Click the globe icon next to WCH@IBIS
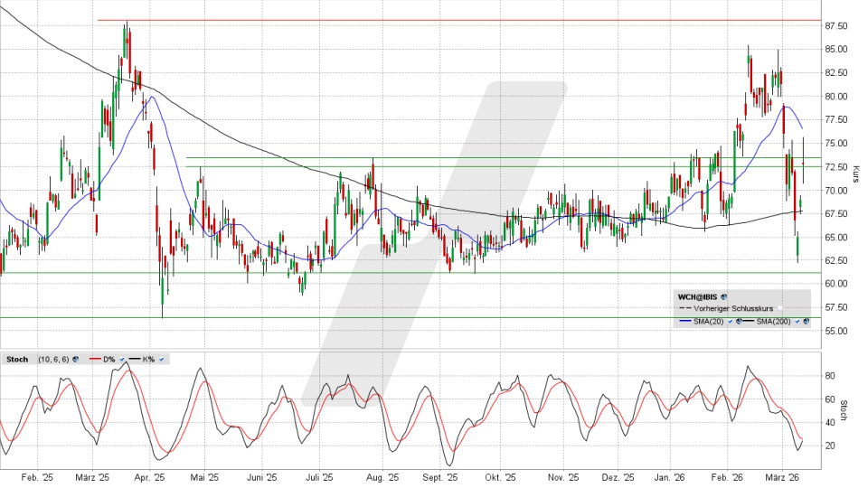Screen dimensions: 868x488 [x=724, y=296]
